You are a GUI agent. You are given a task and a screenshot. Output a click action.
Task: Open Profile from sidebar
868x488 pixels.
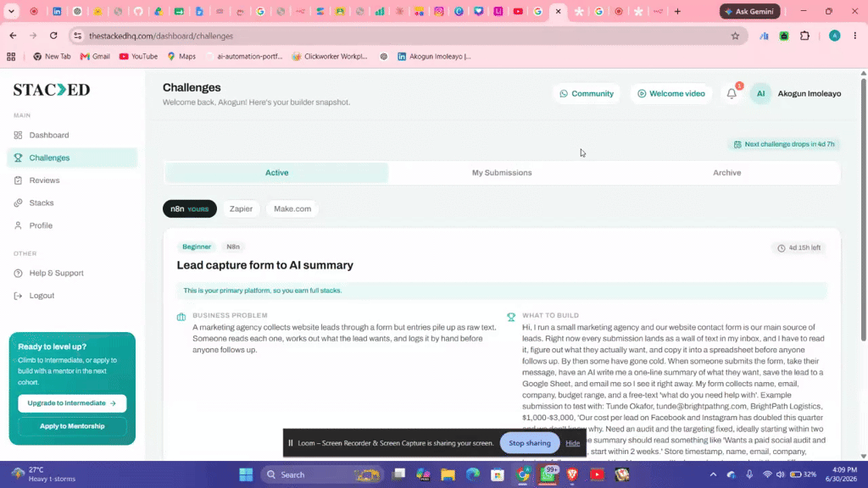[x=41, y=225]
